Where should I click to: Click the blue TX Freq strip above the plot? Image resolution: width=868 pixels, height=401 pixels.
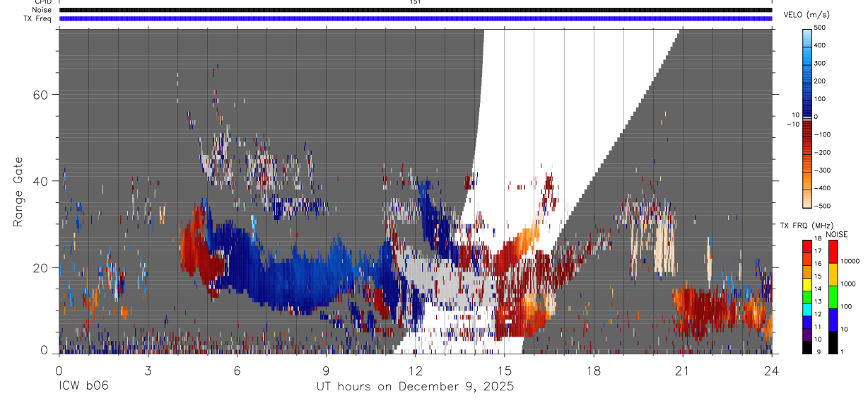click(415, 18)
